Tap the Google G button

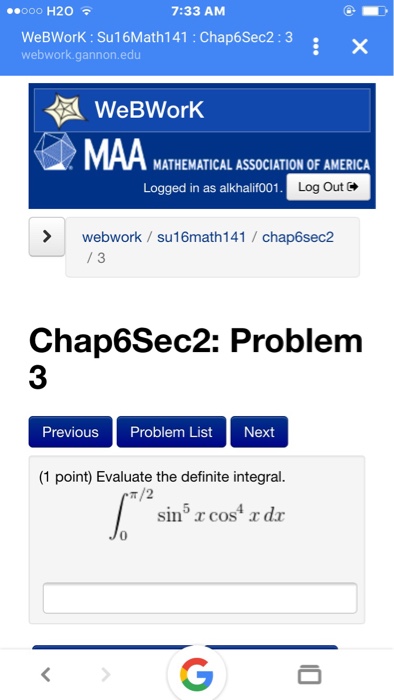click(x=197, y=674)
